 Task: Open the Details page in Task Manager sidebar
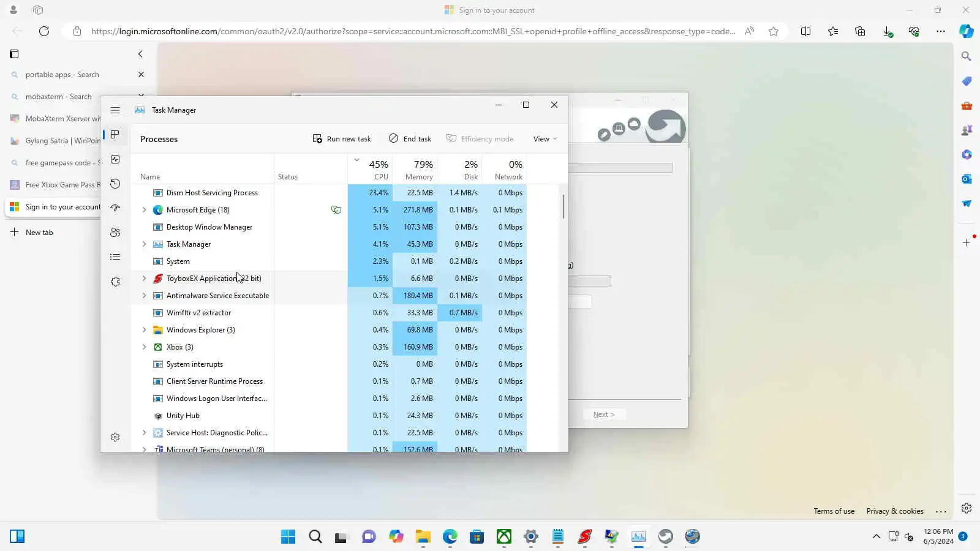tap(115, 257)
